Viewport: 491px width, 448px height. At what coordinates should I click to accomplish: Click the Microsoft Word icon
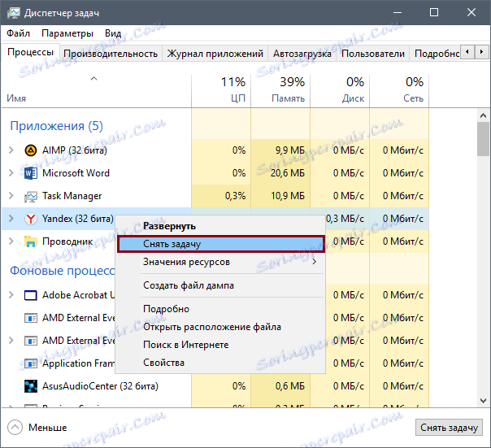pos(31,173)
